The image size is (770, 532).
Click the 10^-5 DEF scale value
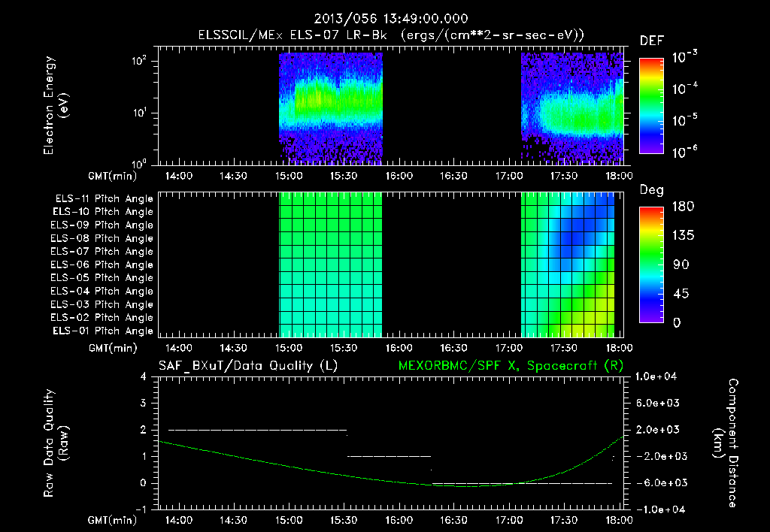pos(684,120)
